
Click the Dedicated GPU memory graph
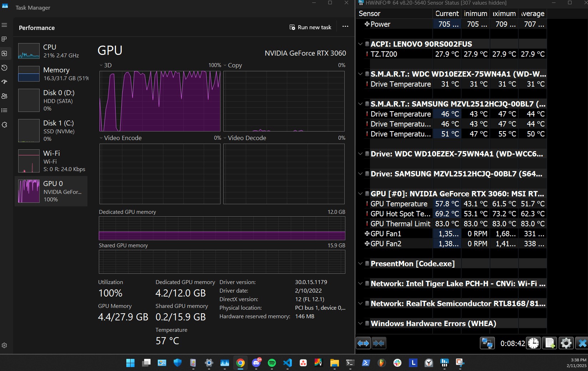(222, 228)
